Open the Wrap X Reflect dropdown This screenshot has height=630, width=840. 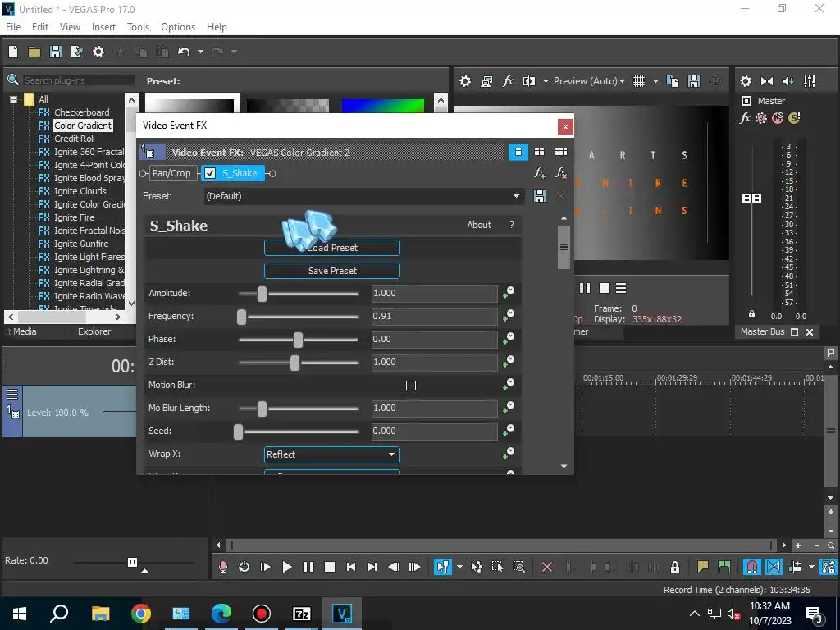(x=332, y=454)
